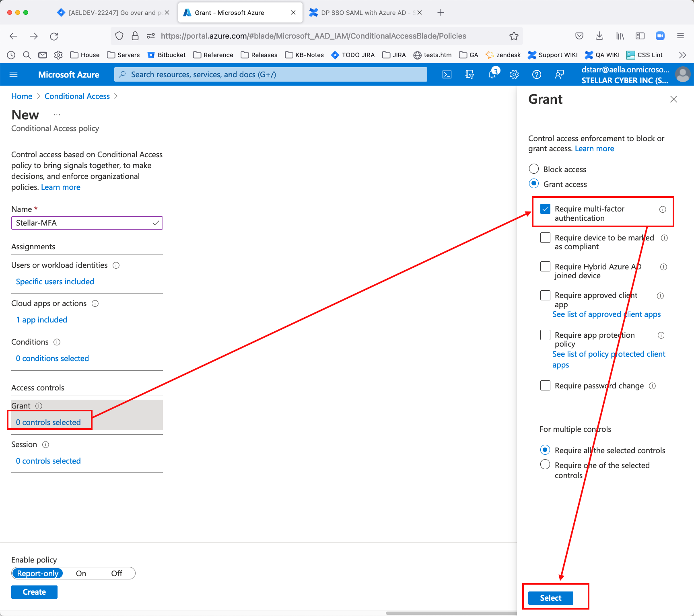
Task: Choose Require one of the selected controls
Action: (545, 465)
